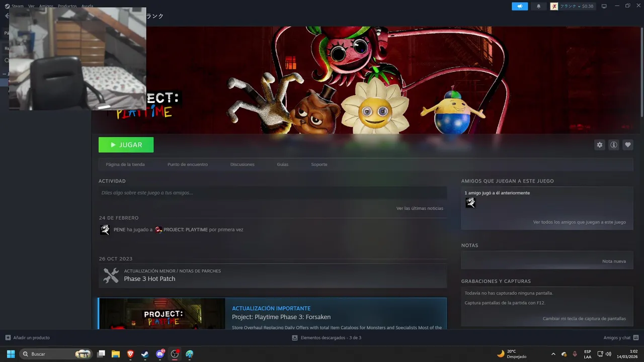Screen dimensions: 644x362
Task: Open game info circle icon
Action: 613,145
